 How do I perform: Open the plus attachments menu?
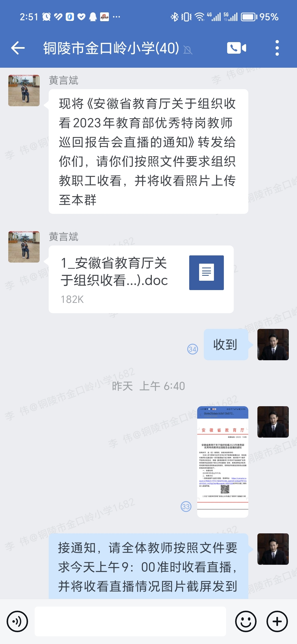pyautogui.click(x=277, y=621)
